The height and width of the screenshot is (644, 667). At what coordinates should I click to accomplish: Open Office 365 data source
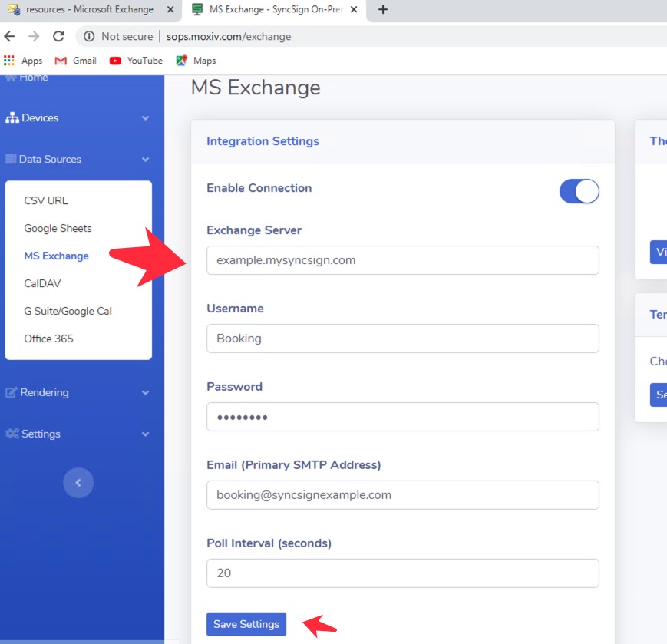click(49, 339)
